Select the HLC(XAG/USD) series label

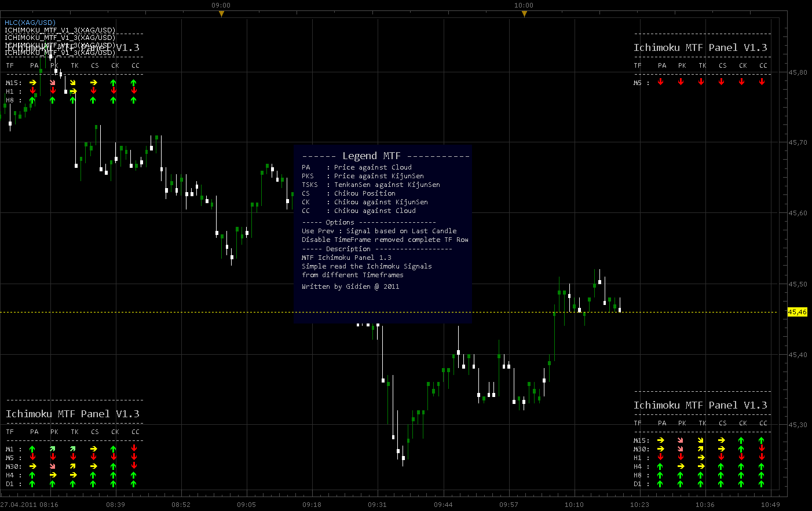(x=30, y=23)
